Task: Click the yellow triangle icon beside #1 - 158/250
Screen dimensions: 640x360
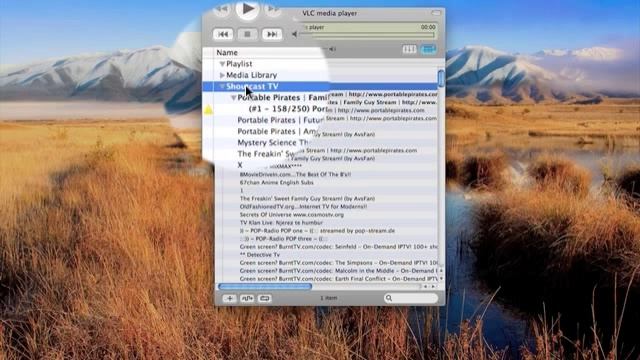Action: 209,109
